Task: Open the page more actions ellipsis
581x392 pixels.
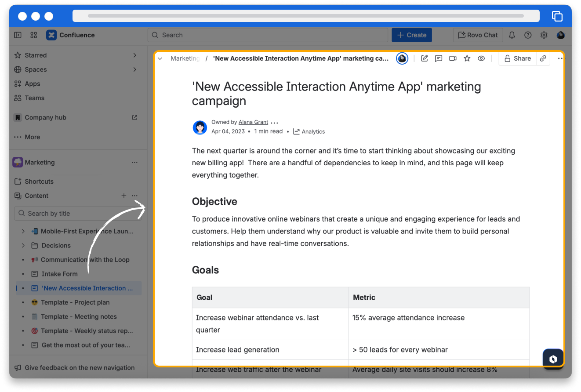Action: click(x=560, y=58)
